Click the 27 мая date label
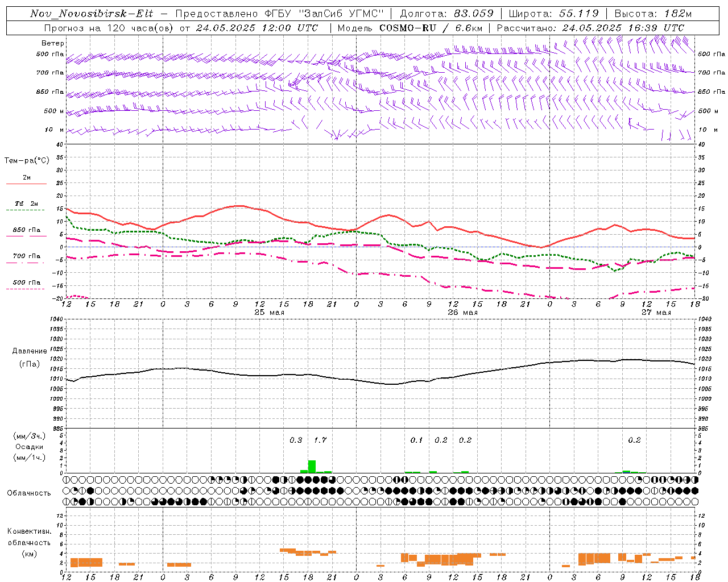 pos(656,313)
